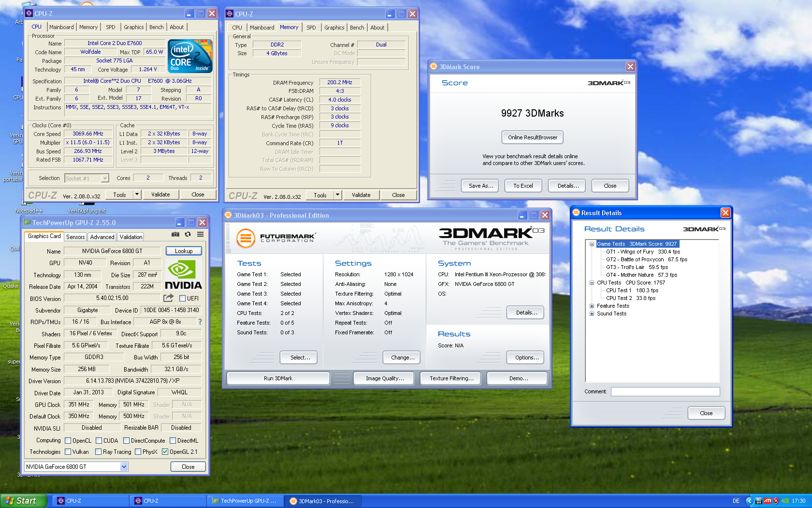Toggle the OpenCL checkbox
The image size is (812, 508).
tap(68, 441)
